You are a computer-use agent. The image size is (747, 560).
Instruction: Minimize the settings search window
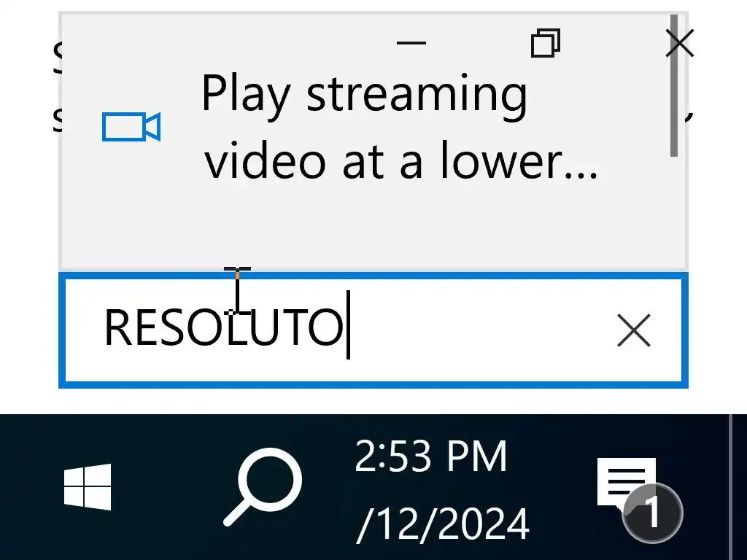(411, 42)
